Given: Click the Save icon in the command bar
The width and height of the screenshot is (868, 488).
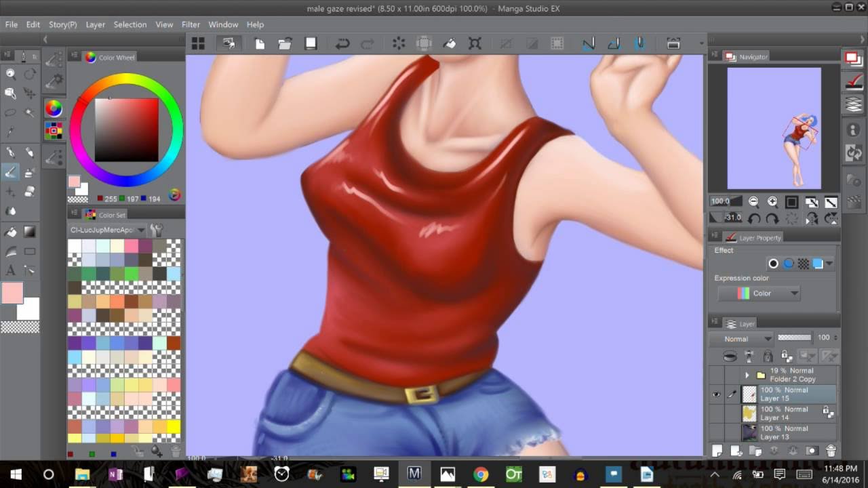Looking at the screenshot, I should coord(311,44).
